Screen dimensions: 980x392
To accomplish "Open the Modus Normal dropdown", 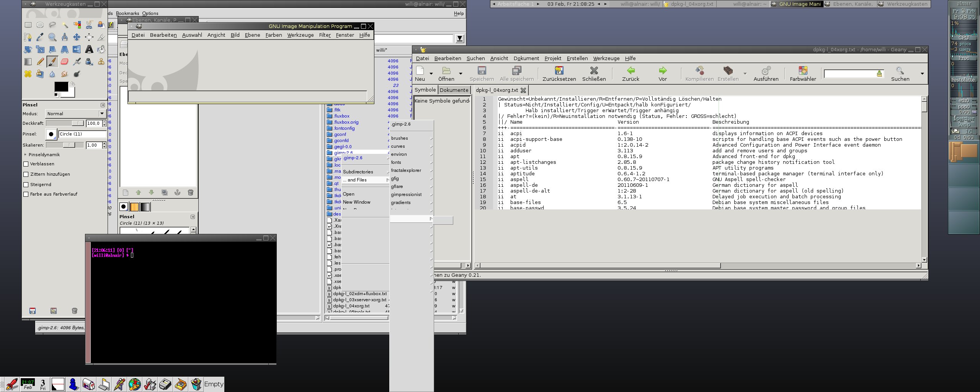I will pyautogui.click(x=75, y=114).
